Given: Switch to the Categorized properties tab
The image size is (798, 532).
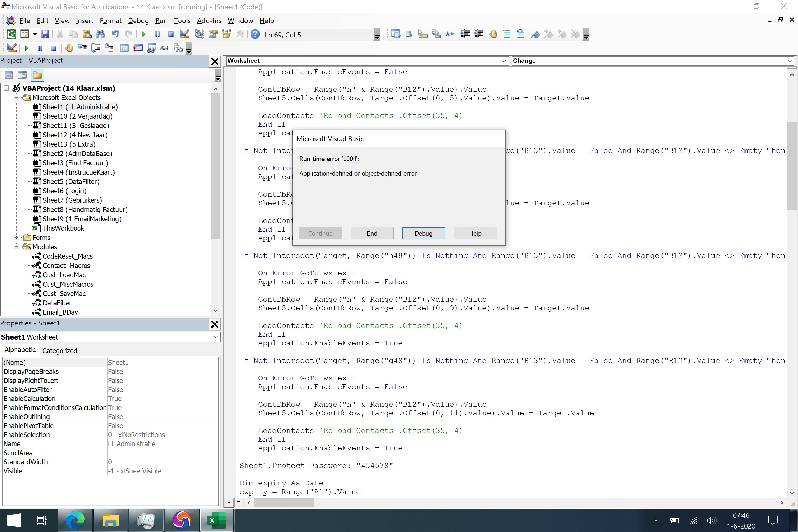Looking at the screenshot, I should [60, 351].
